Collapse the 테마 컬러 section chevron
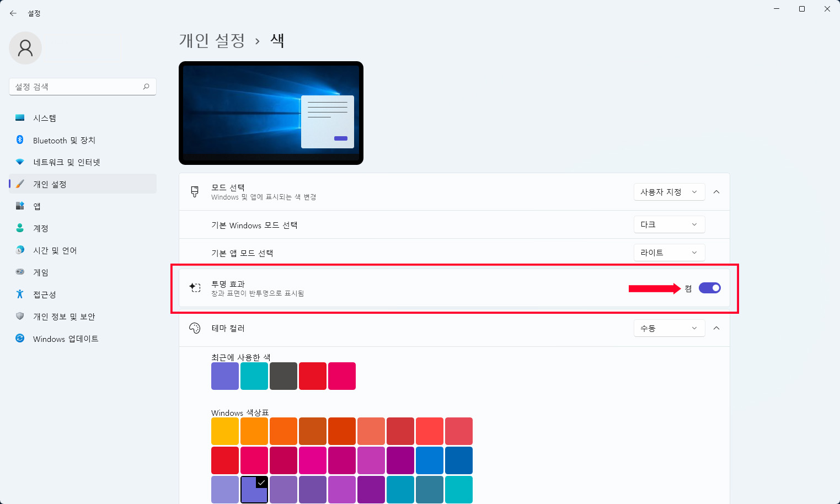This screenshot has height=504, width=840. click(716, 328)
